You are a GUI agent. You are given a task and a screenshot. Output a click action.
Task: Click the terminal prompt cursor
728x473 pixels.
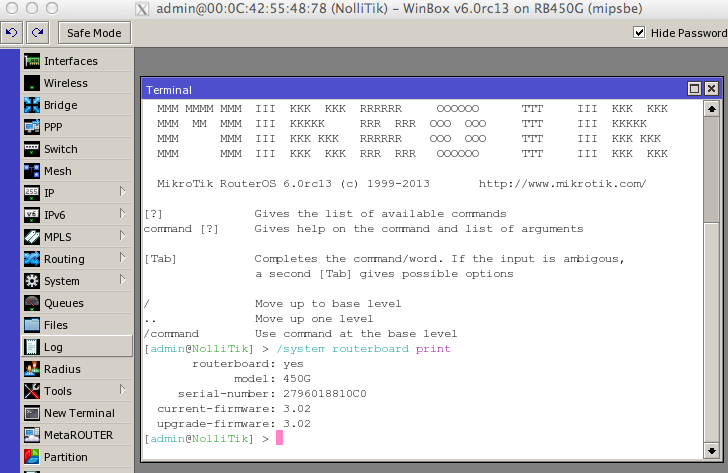click(x=279, y=438)
